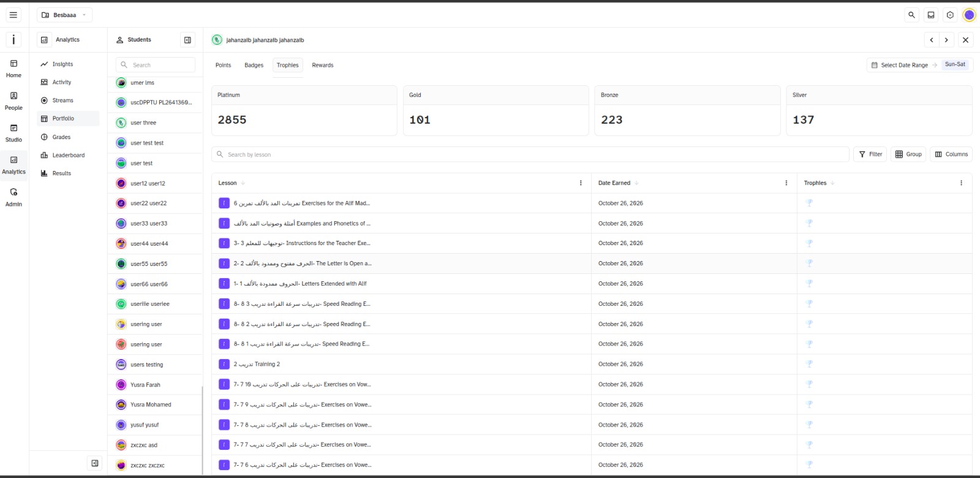980x478 pixels.
Task: Click the Search by lesson field
Action: pyautogui.click(x=530, y=154)
